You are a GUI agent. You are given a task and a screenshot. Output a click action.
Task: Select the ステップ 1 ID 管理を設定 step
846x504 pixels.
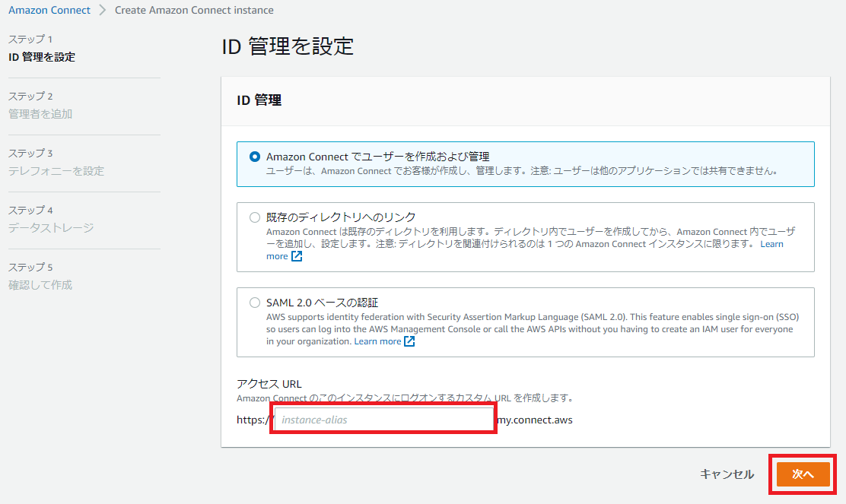coord(42,48)
